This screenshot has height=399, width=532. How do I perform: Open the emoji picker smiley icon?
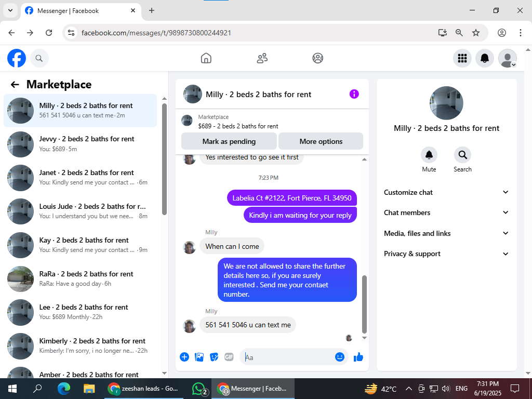[340, 357]
